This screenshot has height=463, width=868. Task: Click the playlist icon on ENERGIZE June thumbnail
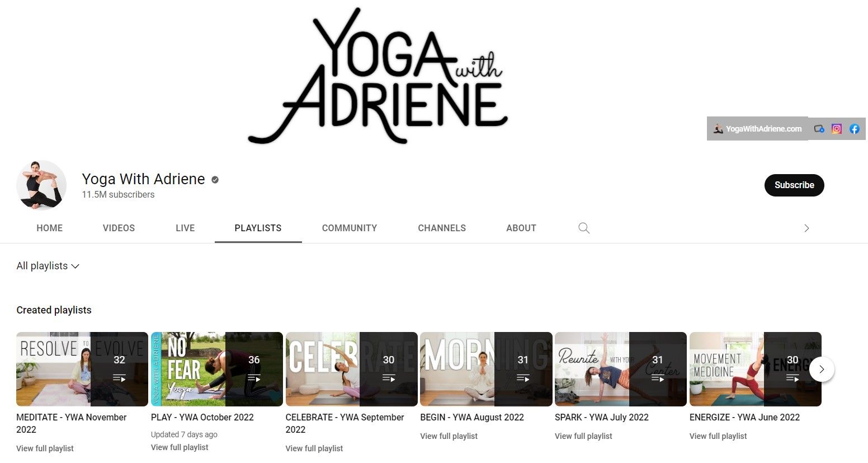click(792, 378)
